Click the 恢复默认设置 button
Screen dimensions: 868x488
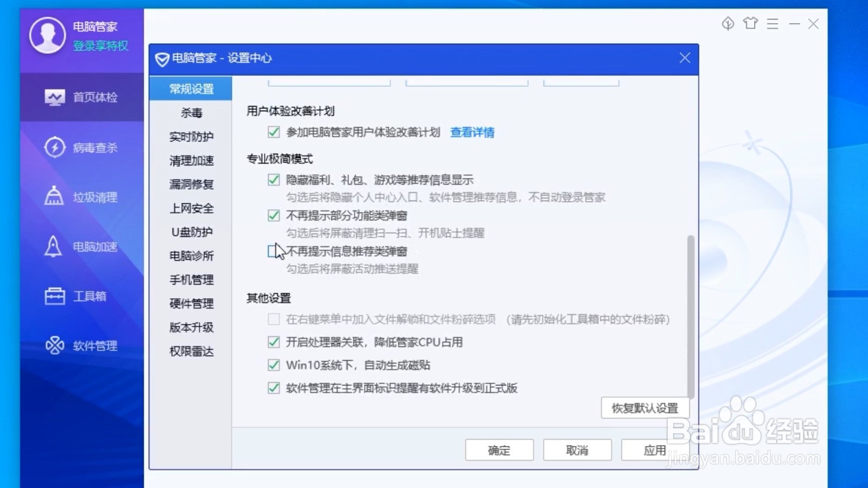pyautogui.click(x=645, y=408)
